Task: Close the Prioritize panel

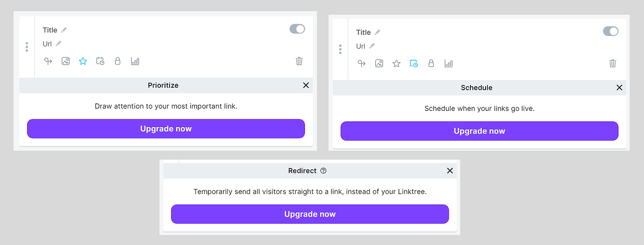Action: [x=306, y=86]
